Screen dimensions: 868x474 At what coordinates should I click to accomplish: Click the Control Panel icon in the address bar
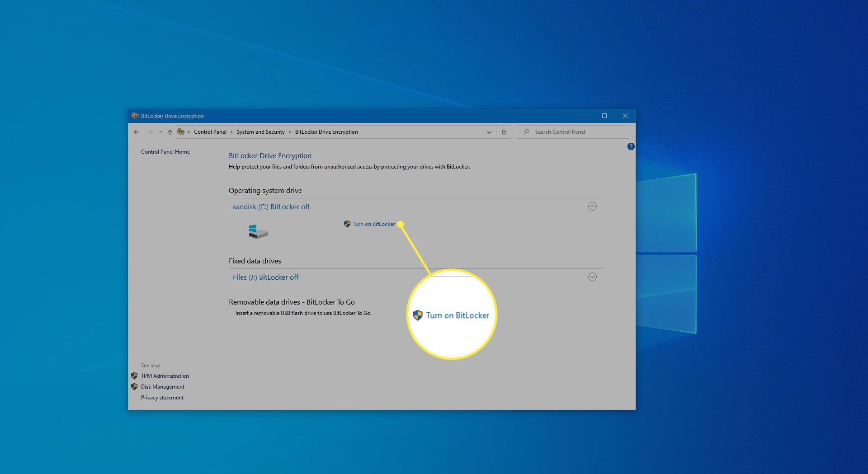181,131
